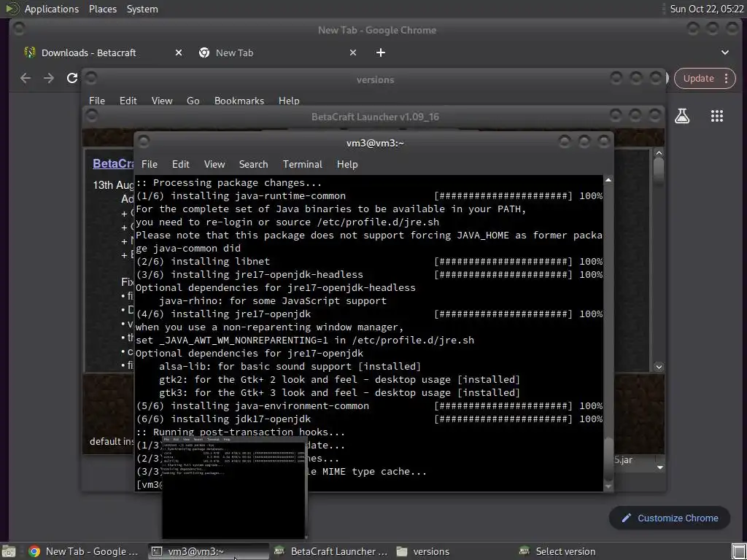Click terminal scrollbar down arrow
The width and height of the screenshot is (747, 560).
(x=608, y=486)
